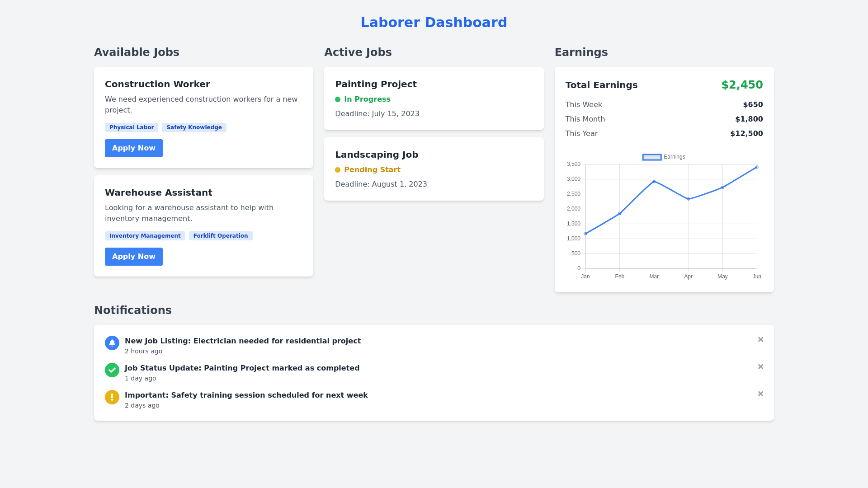Click the $2,450 total earnings amount
Viewport: 868px width, 488px height.
pyautogui.click(x=742, y=85)
